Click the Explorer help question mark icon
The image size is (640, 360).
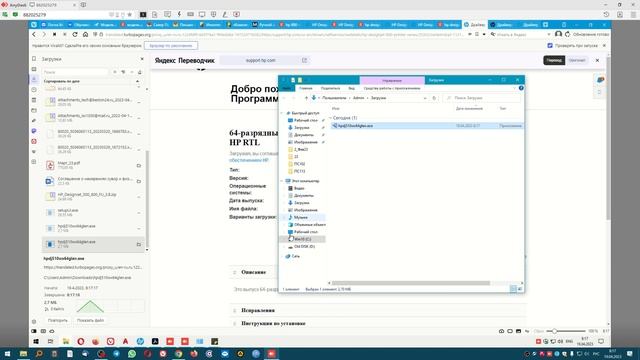click(x=521, y=88)
